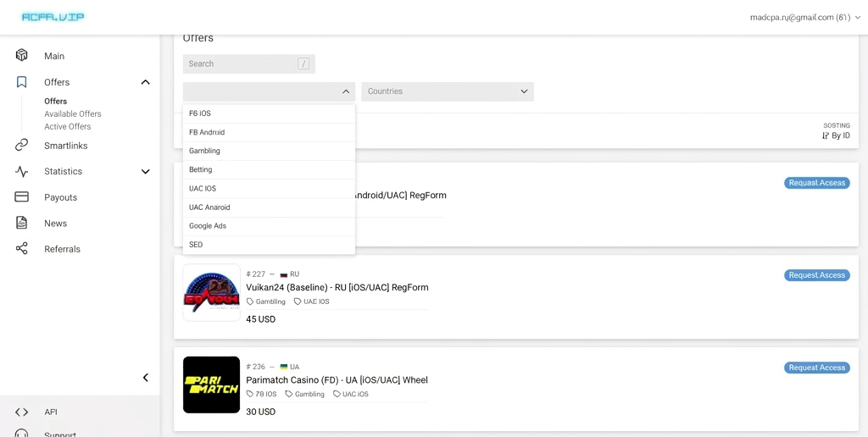This screenshot has width=868, height=437.
Task: Click the Gambling tag on Vulkan24 offer
Action: [265, 301]
